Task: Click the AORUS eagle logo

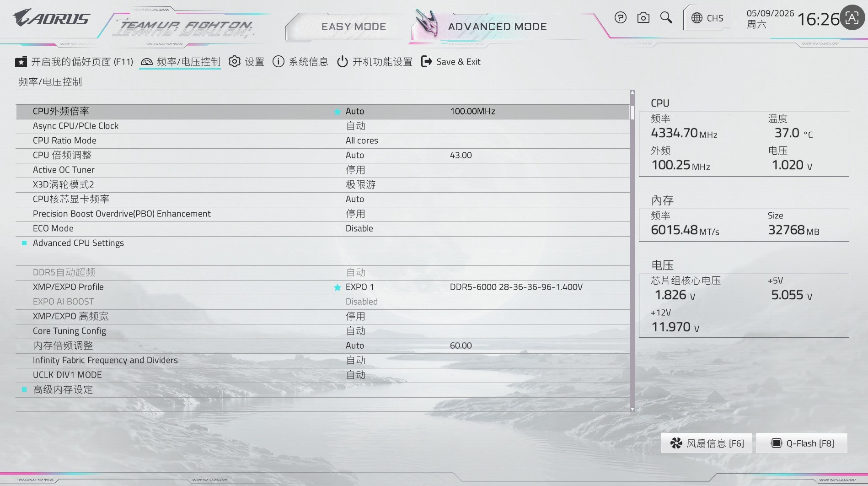Action: pos(51,18)
